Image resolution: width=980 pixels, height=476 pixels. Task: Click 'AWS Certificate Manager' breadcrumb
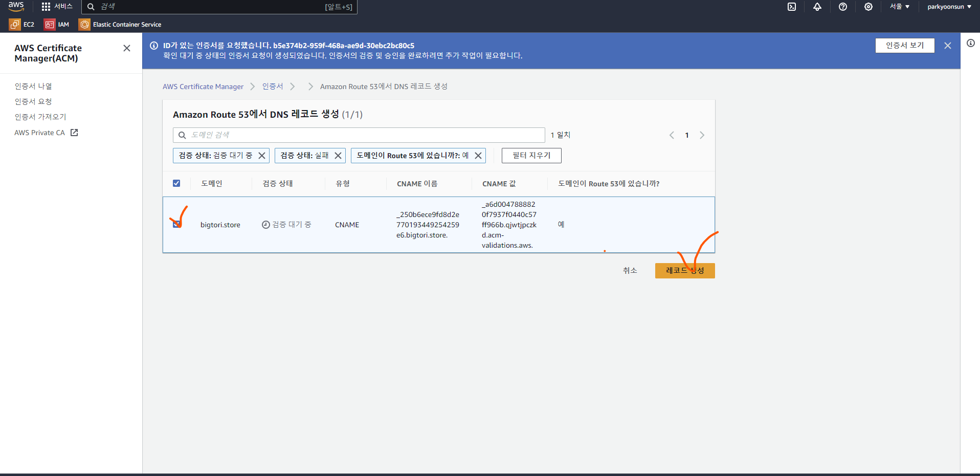tap(203, 86)
